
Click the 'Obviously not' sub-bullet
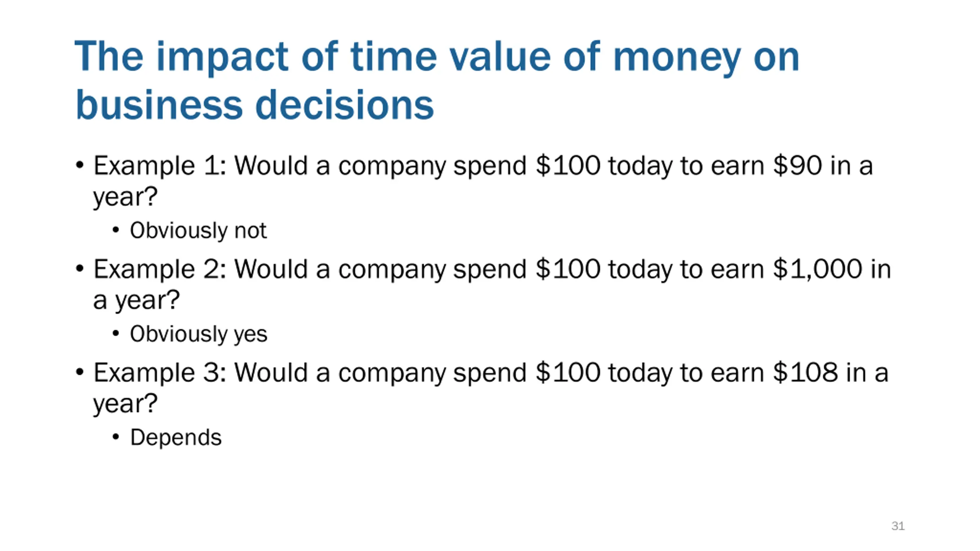click(198, 231)
